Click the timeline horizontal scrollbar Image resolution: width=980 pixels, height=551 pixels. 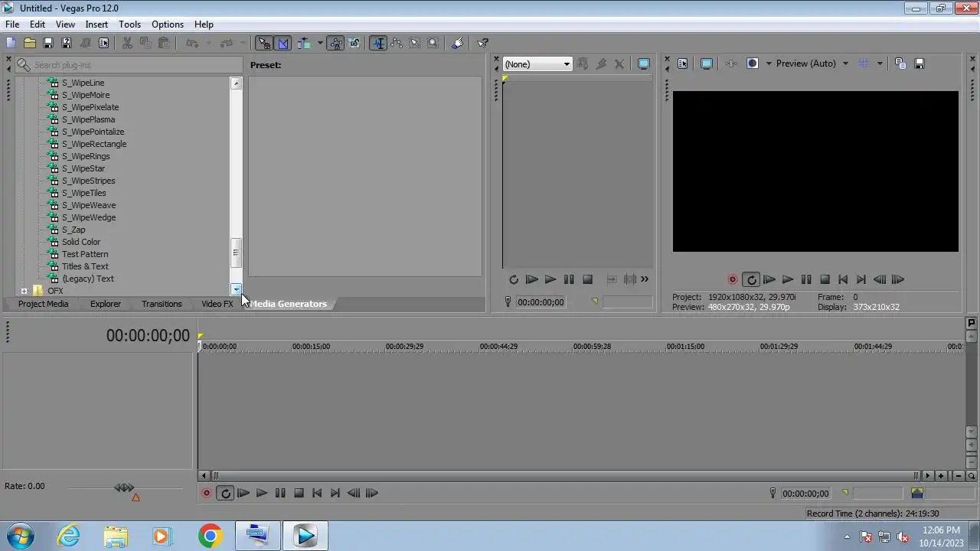tap(565, 476)
